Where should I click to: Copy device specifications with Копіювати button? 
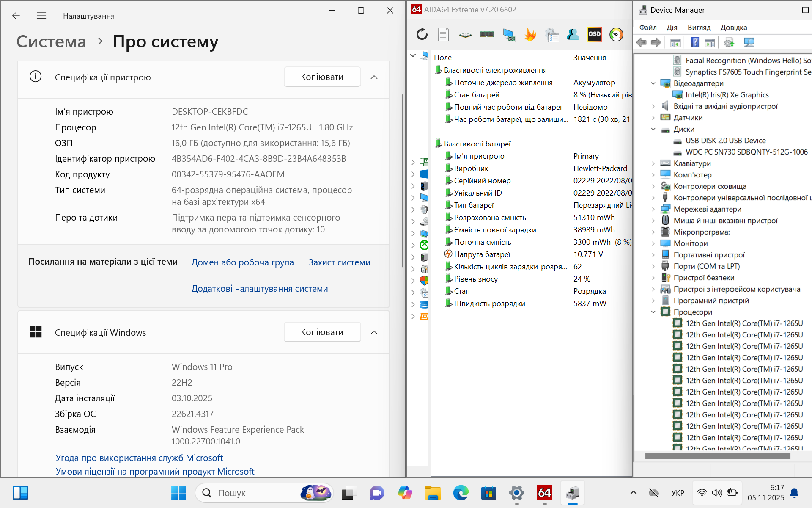coord(322,77)
